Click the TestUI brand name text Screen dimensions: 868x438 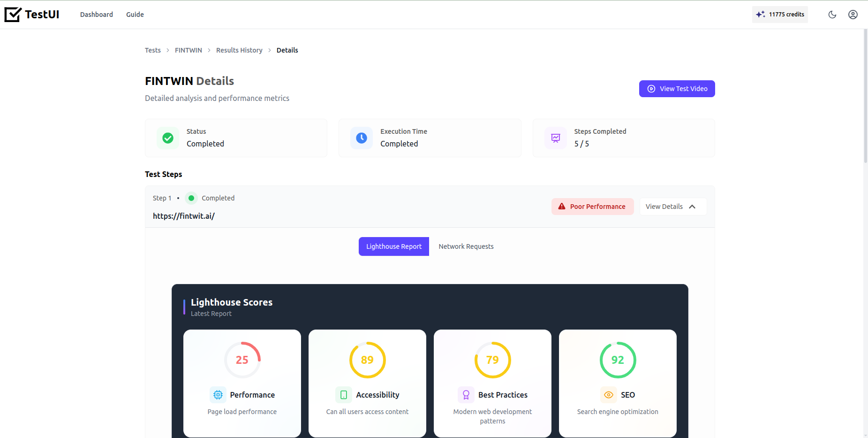(42, 15)
